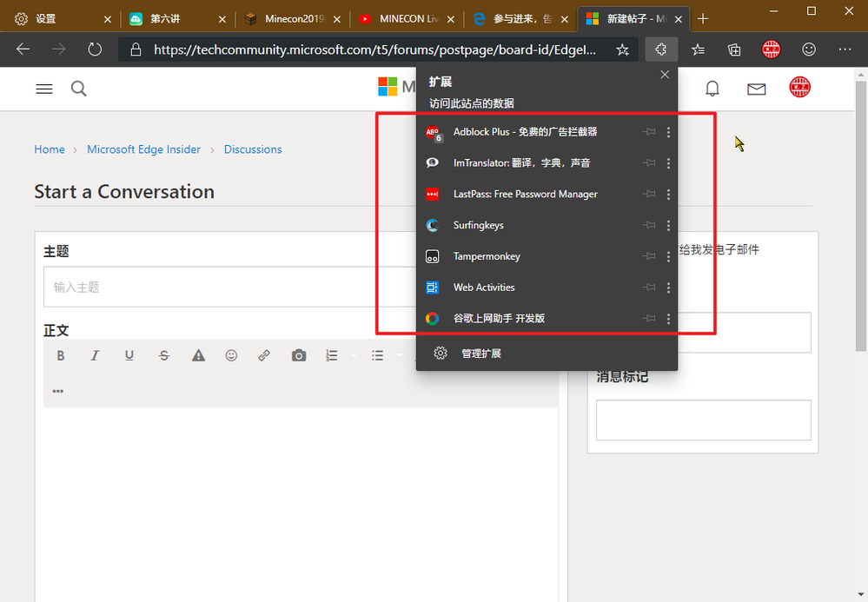This screenshot has height=602, width=868.
Task: Add this page to favorites star
Action: coord(622,50)
